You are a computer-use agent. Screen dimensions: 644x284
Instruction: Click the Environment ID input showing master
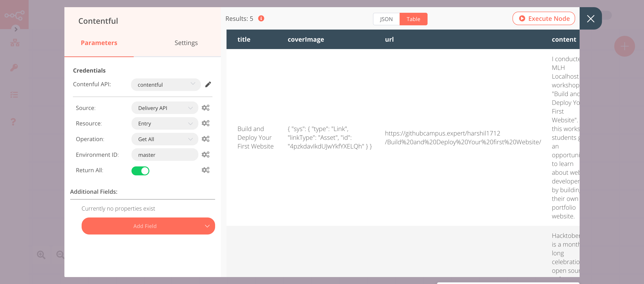[x=164, y=155]
